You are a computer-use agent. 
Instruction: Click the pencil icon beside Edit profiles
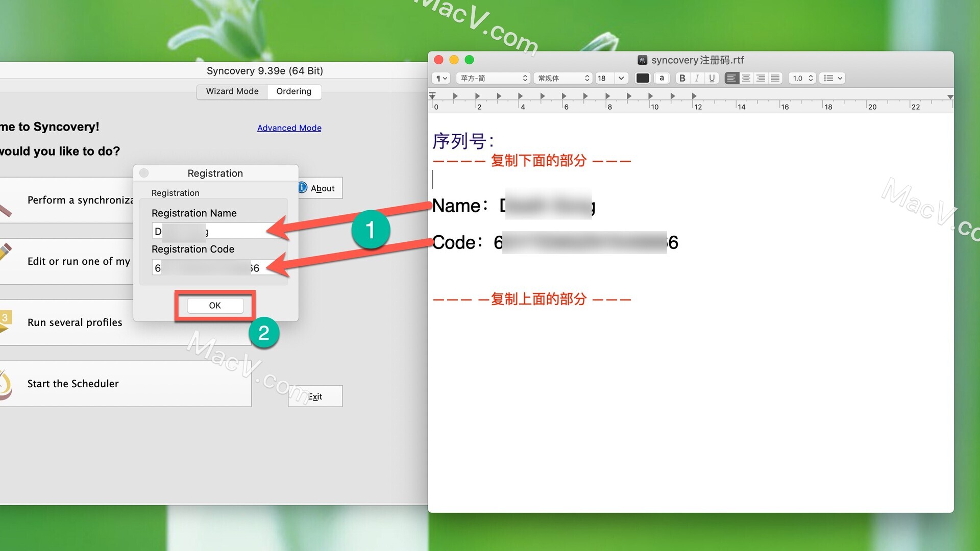[6, 252]
